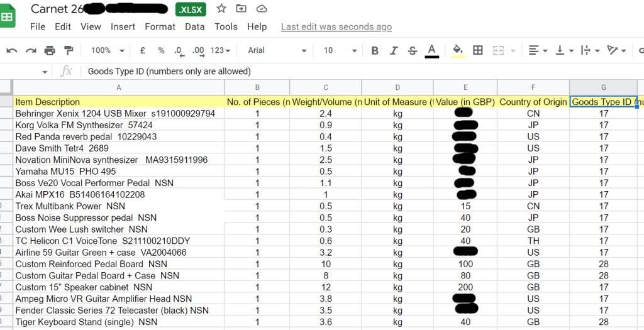Click the move to folder icon
The height and width of the screenshot is (330, 644).
[241, 9]
